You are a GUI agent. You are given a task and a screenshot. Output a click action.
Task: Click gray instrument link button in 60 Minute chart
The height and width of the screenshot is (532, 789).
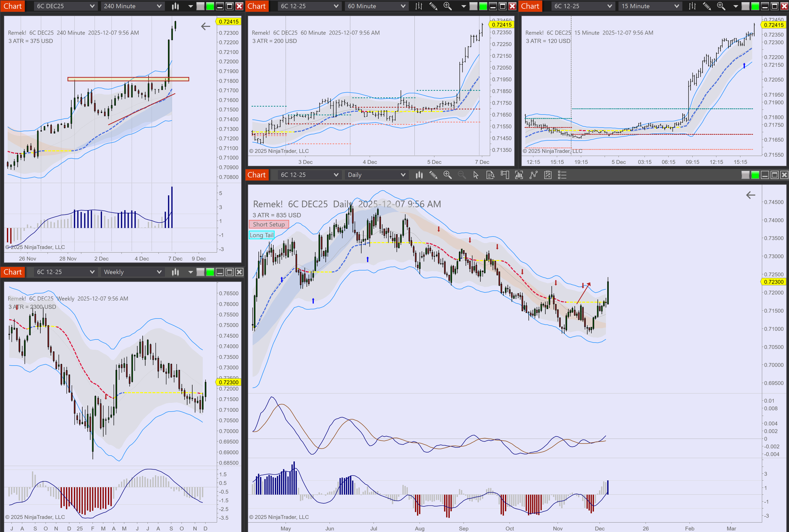473,6
